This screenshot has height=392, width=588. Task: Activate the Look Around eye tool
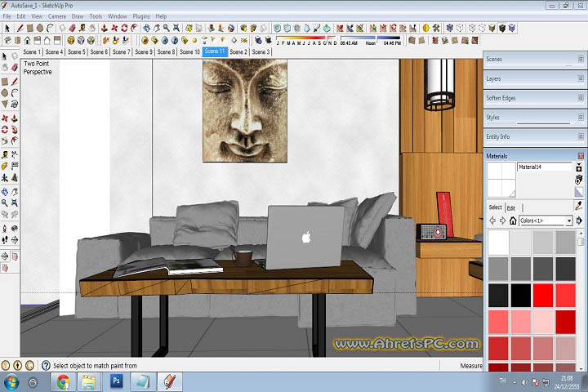[15, 229]
